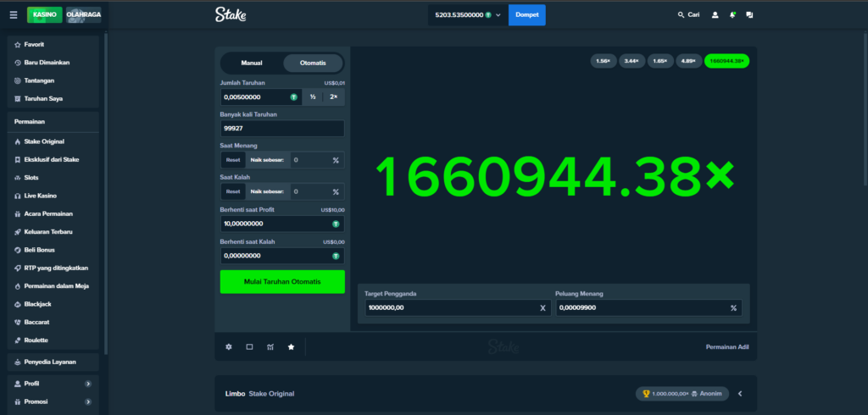Click the Berhenti saat Kalah field
This screenshot has width=868, height=415.
282,256
